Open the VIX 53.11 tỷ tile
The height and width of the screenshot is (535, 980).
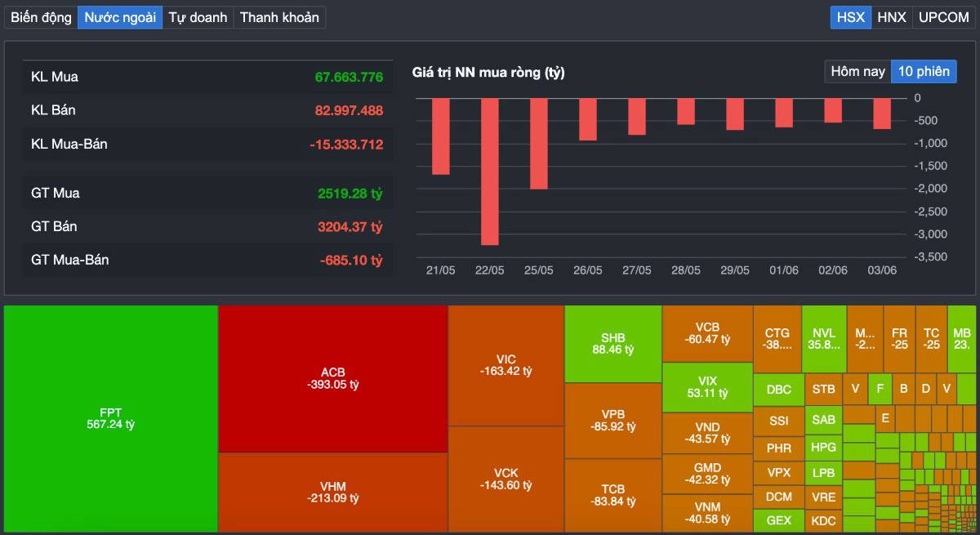707,387
